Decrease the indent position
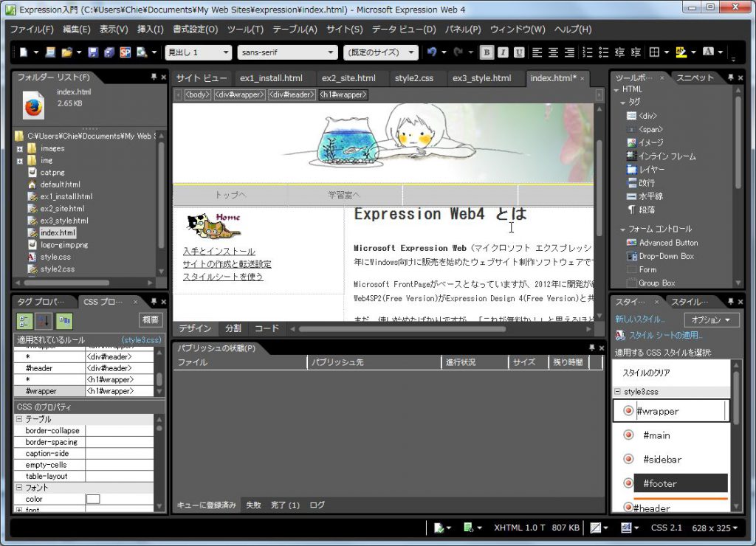The width and height of the screenshot is (756, 546). [x=619, y=52]
